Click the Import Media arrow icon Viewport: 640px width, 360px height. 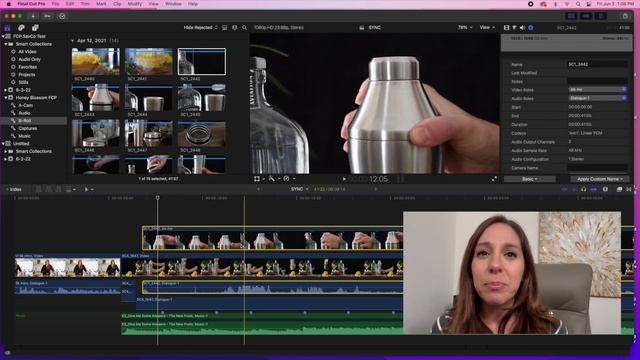point(33,16)
